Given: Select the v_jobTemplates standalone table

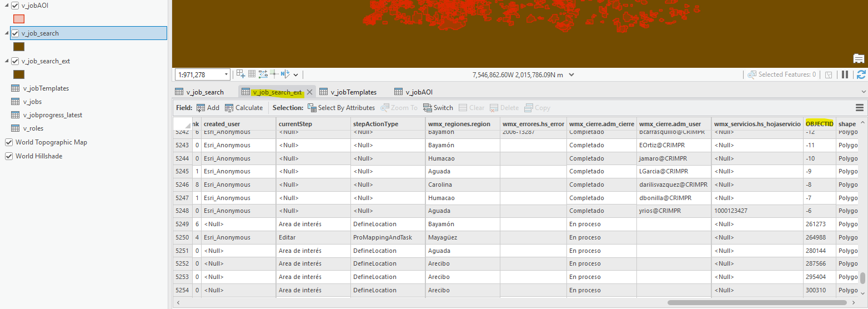Looking at the screenshot, I should click(x=46, y=88).
